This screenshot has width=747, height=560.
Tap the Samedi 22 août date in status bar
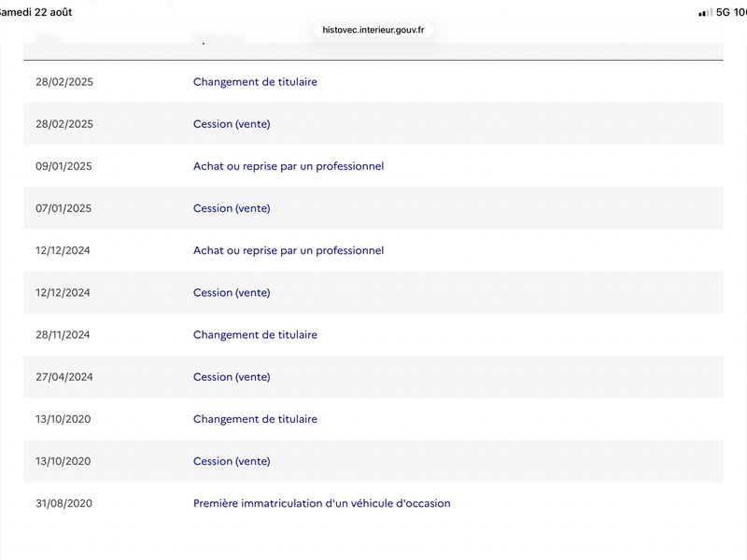[35, 12]
